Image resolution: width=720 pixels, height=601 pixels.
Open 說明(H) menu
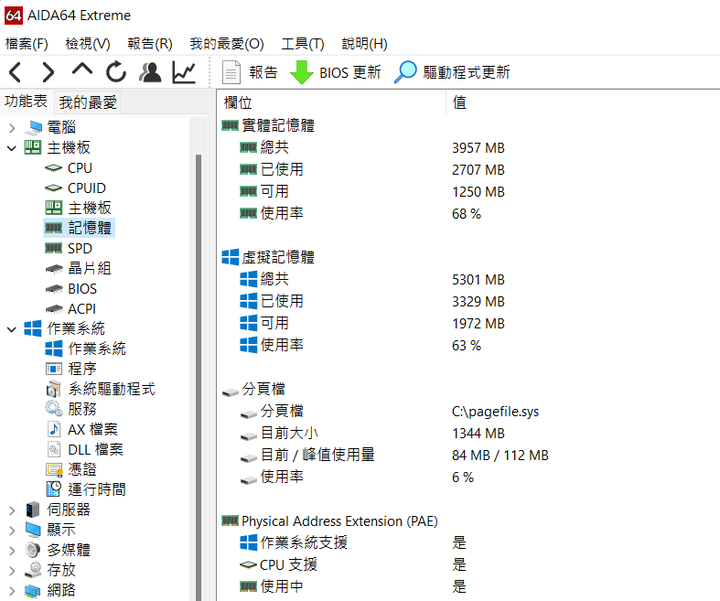[365, 44]
